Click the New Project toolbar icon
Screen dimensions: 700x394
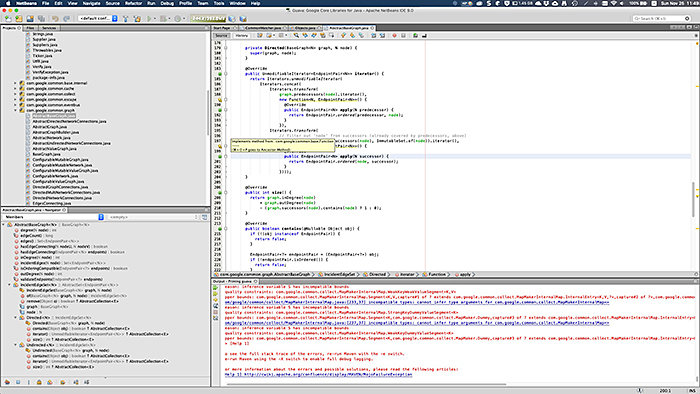click(19, 19)
